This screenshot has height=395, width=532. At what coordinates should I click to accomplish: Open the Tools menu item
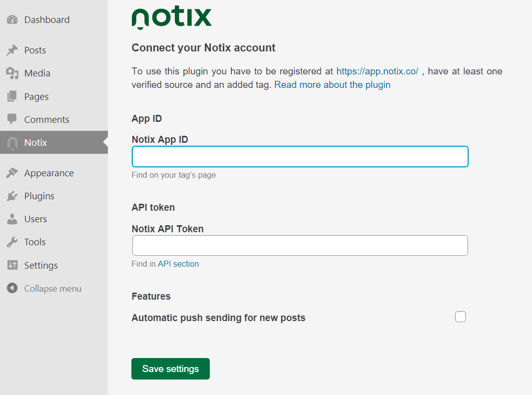[x=35, y=242]
